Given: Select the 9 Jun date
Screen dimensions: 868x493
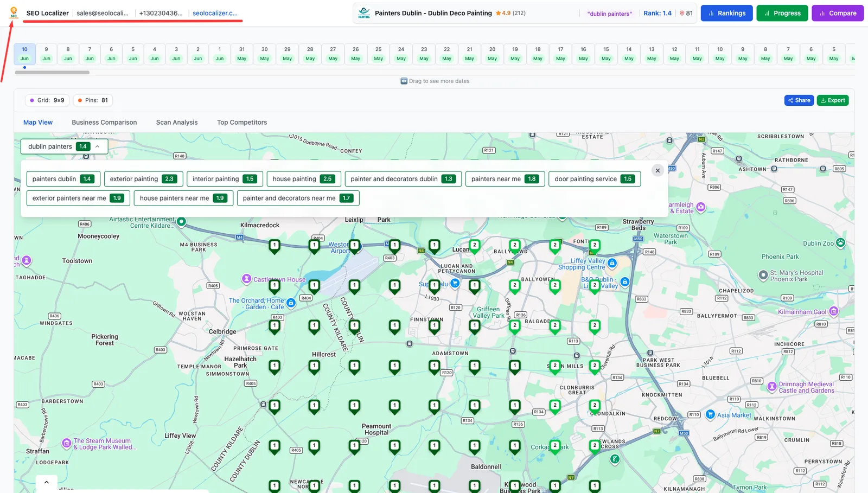Looking at the screenshot, I should click(46, 54).
